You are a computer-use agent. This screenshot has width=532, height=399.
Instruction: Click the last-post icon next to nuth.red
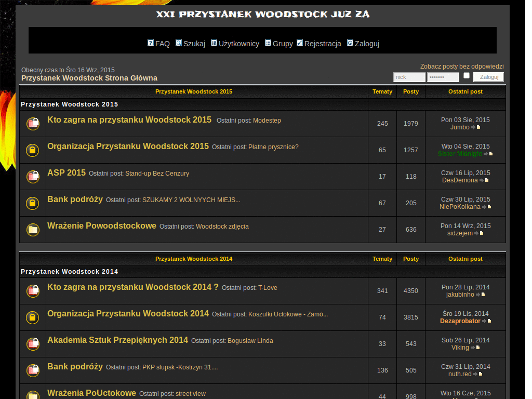point(478,374)
